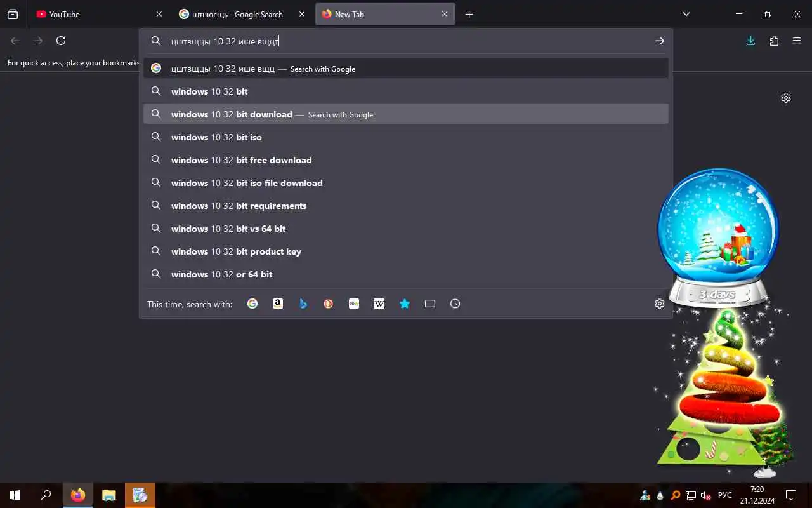Open Firefox View button
This screenshot has height=508, width=812.
pos(13,14)
